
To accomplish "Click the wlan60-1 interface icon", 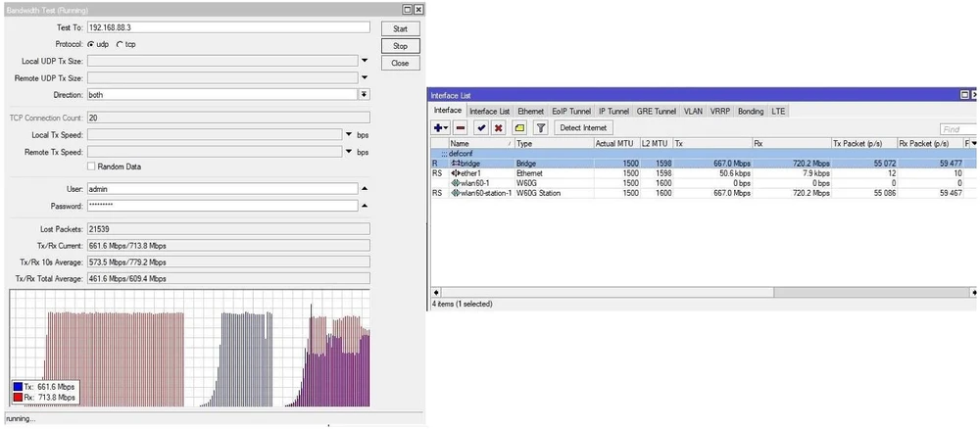I will point(456,183).
